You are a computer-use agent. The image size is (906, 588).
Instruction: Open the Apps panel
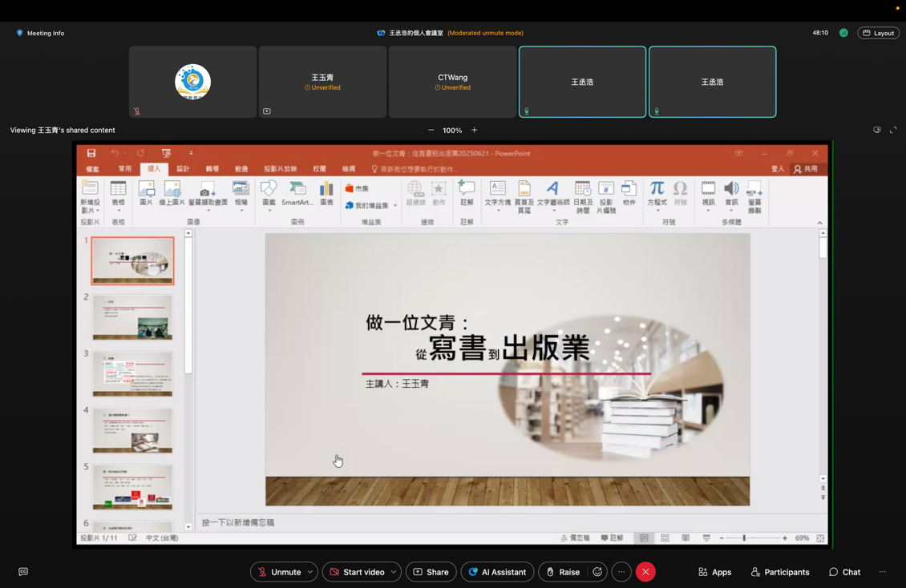coord(714,572)
